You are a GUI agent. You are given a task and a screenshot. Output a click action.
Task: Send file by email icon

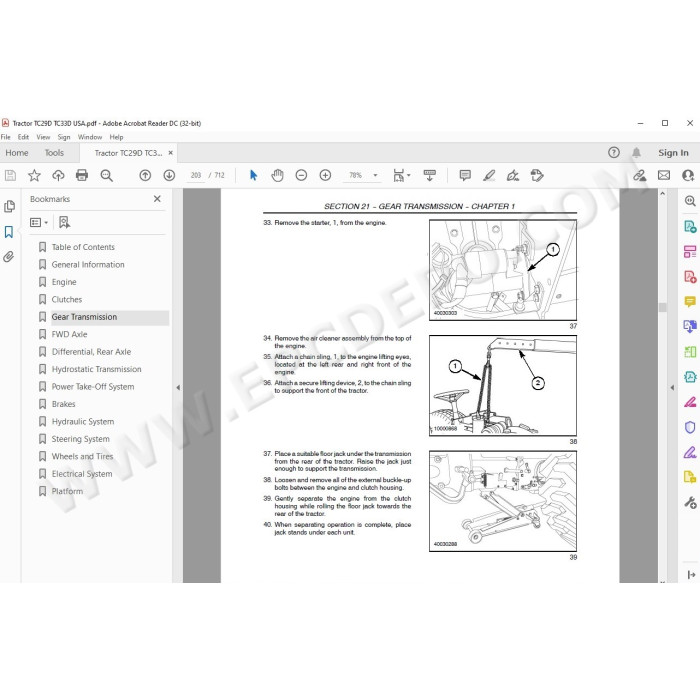tap(664, 175)
